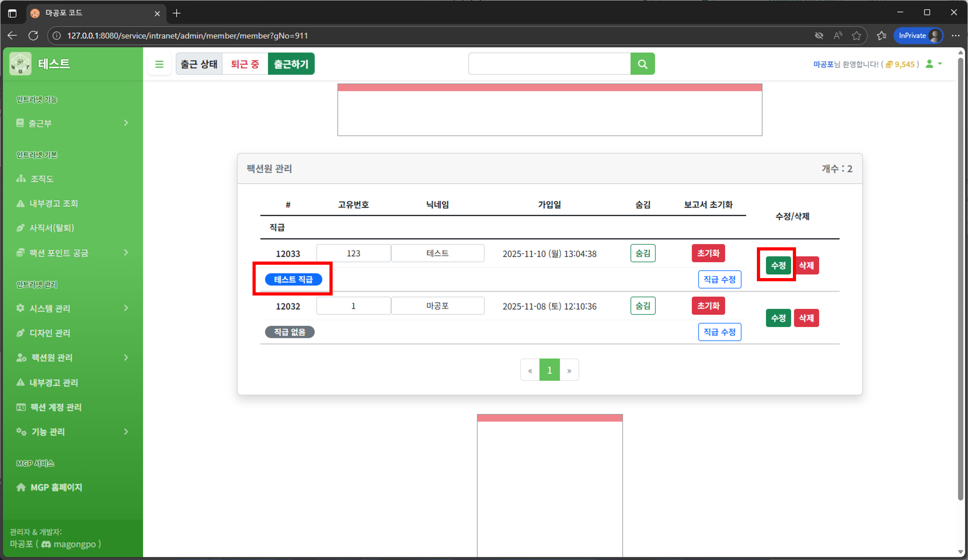This screenshot has width=968, height=560.
Task: Click 초기화 for member 테스트
Action: (x=708, y=253)
